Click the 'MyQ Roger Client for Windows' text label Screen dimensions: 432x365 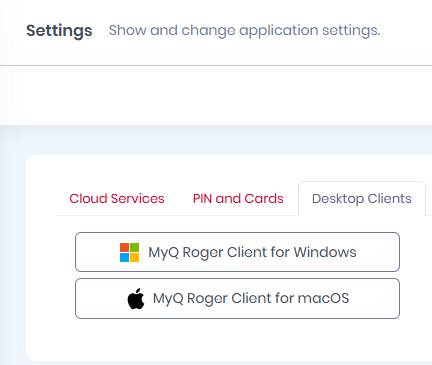(252, 252)
